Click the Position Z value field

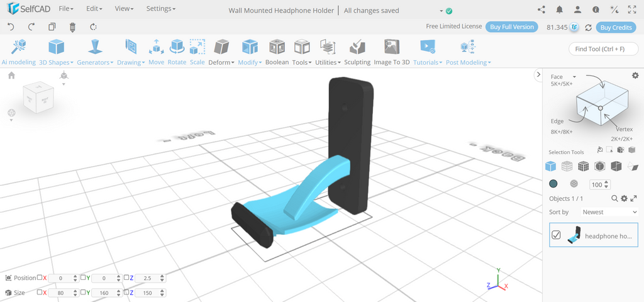pyautogui.click(x=150, y=278)
